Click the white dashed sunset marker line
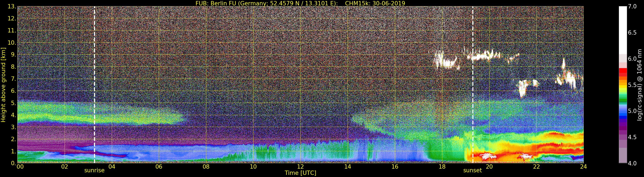 473,85
